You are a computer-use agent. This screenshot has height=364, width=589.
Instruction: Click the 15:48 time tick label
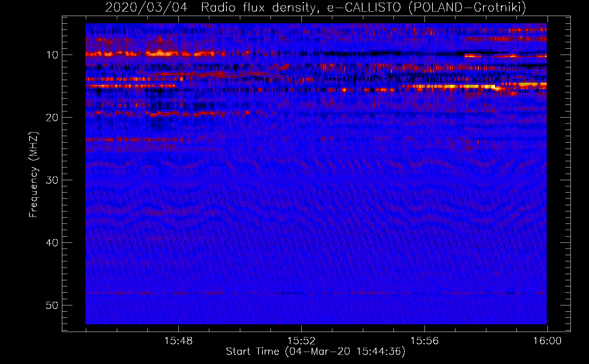(178, 341)
